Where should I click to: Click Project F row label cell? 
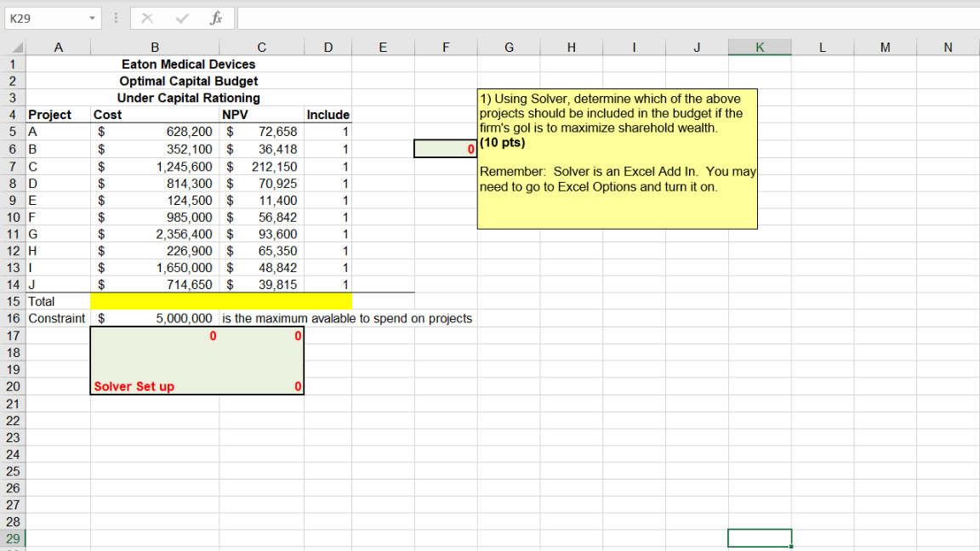point(58,218)
